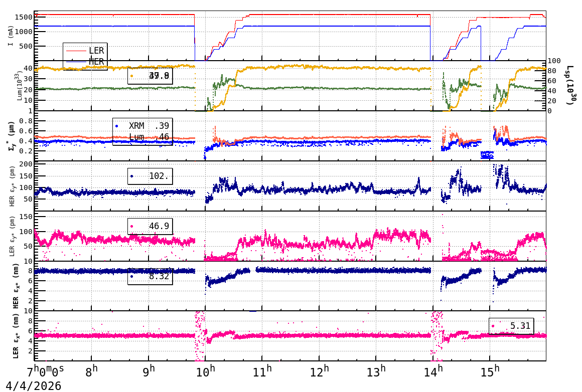The image size is (582, 392).
Task: Select the XRM .39 legend entry
Action: pyautogui.click(x=142, y=126)
